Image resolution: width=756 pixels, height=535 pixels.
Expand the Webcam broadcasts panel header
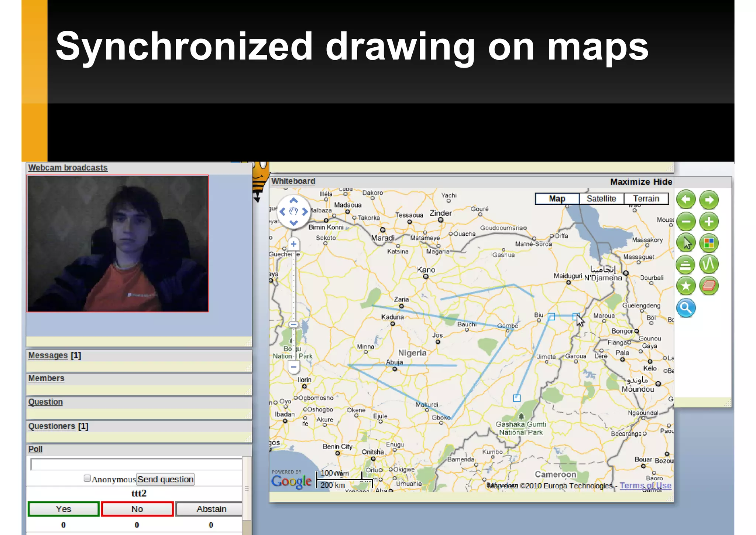coord(68,168)
